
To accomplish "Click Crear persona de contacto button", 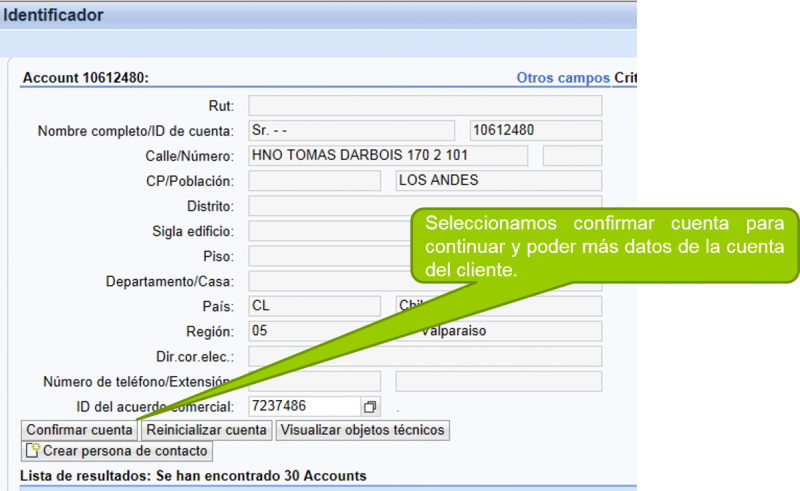I will [x=117, y=451].
